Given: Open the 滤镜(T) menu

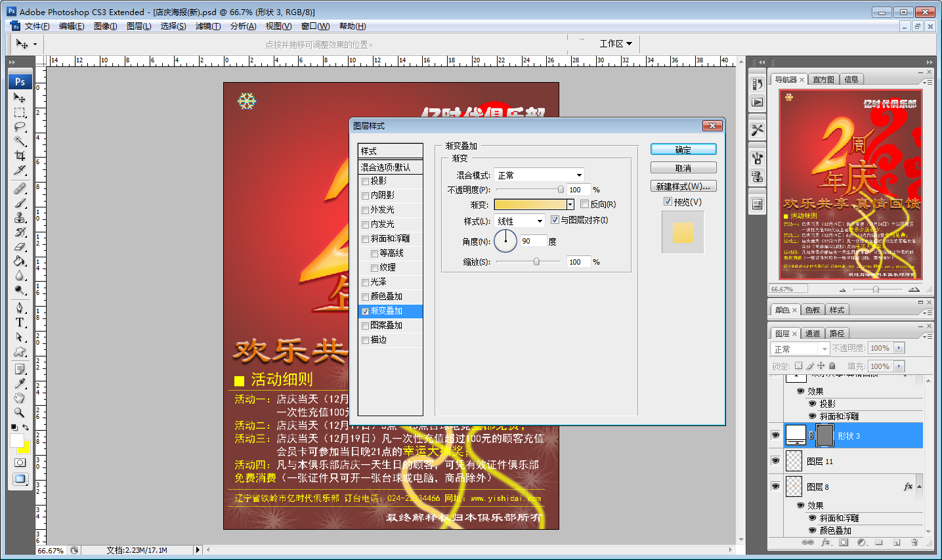Looking at the screenshot, I should click(207, 26).
